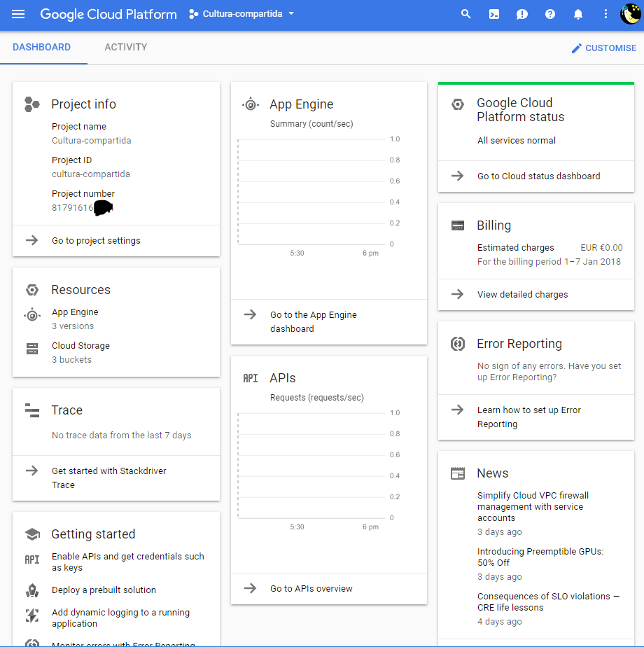
Task: Click the News card icon
Action: tap(458, 473)
